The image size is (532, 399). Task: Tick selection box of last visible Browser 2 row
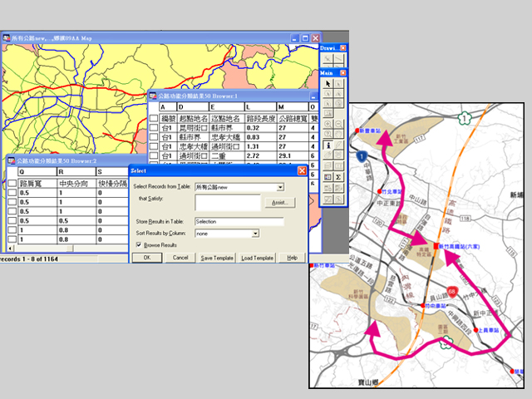pyautogui.click(x=12, y=239)
